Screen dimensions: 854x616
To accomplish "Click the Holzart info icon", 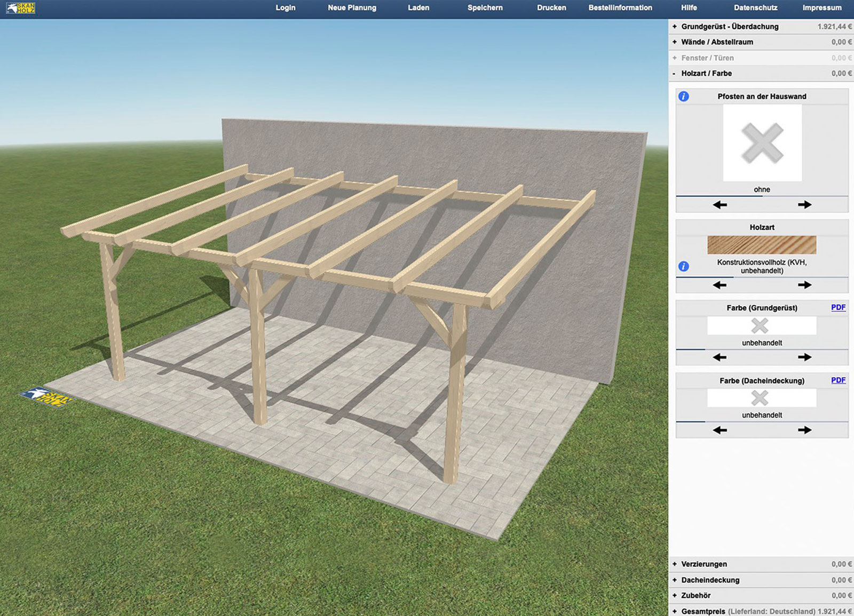I will point(683,266).
